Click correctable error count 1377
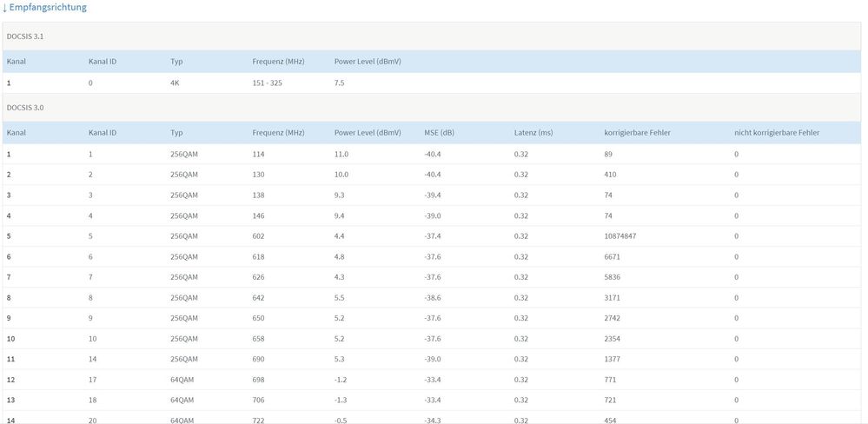The height and width of the screenshot is (424, 868). pyautogui.click(x=613, y=359)
